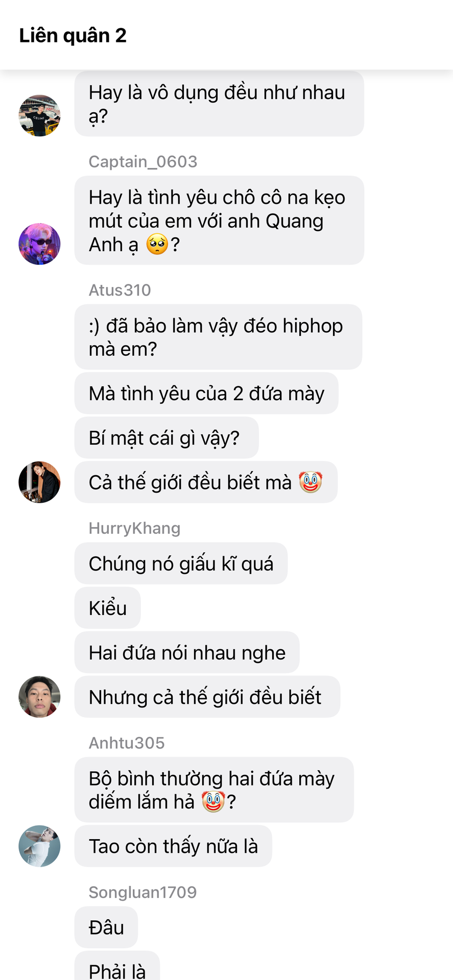Open the Songluan1709 username label
453x980 pixels.
coord(142,892)
